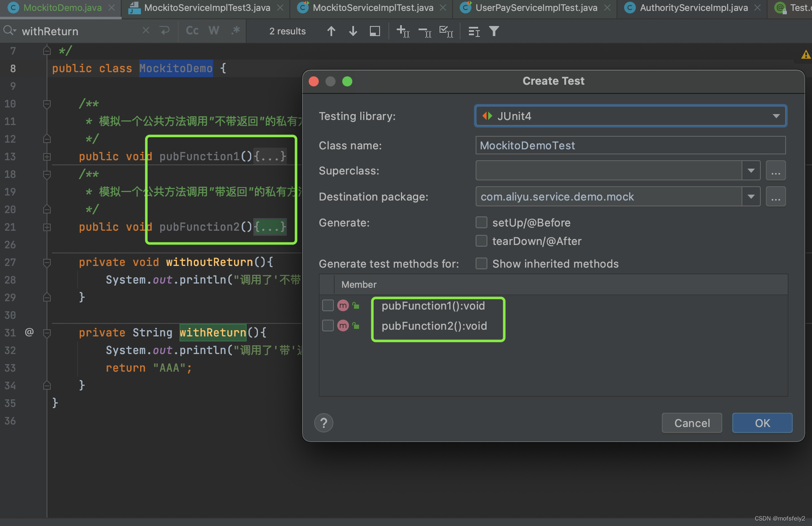
Task: Go to previous search occurrence arrow
Action: click(331, 31)
